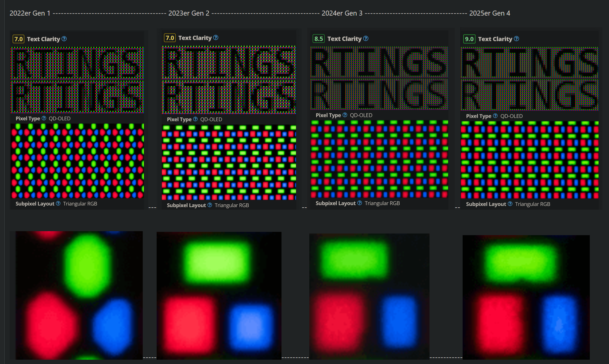Click the 9.0 Text Clarity score badge
The width and height of the screenshot is (609, 364).
469,39
